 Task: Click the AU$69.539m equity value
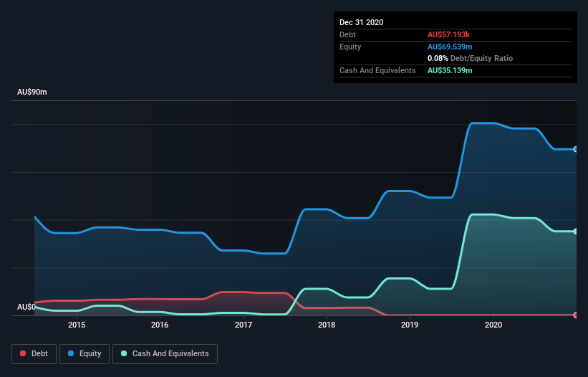pyautogui.click(x=450, y=47)
